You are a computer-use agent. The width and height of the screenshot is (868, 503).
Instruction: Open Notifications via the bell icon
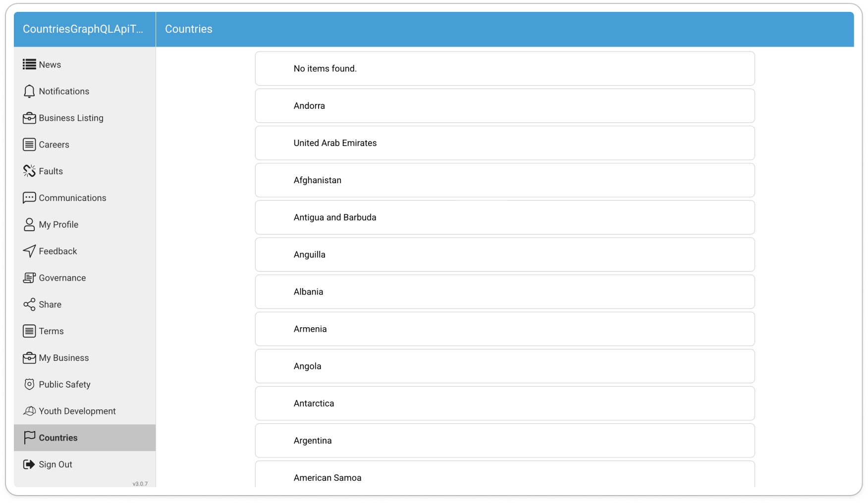coord(29,91)
